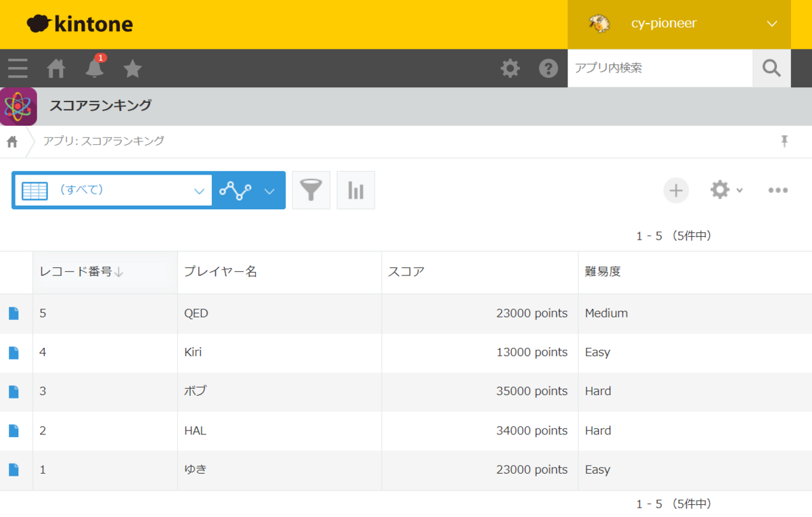Click the スコアランキング app icon
Image resolution: width=812 pixels, height=517 pixels.
18,106
